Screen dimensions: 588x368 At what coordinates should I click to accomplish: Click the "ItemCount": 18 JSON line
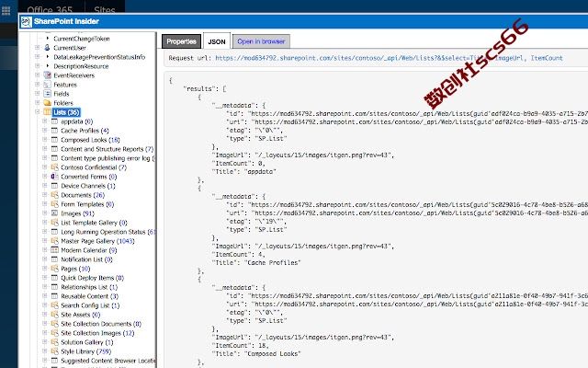(x=240, y=346)
